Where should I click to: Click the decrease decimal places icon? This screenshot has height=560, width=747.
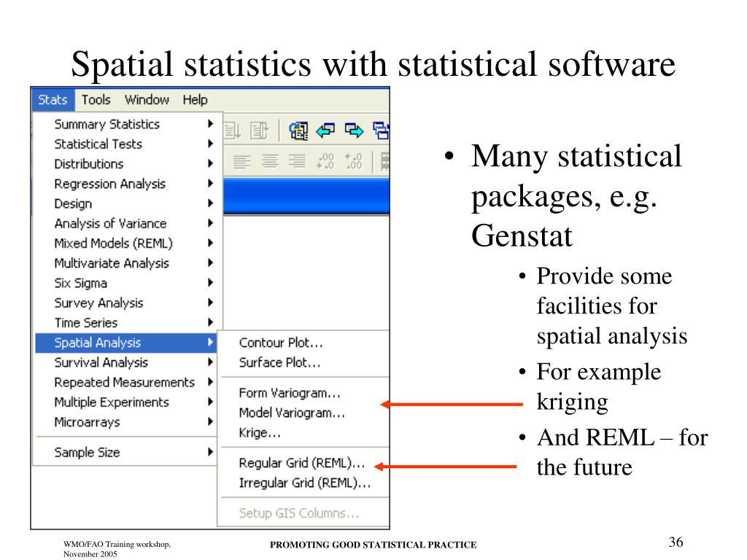[x=325, y=161]
